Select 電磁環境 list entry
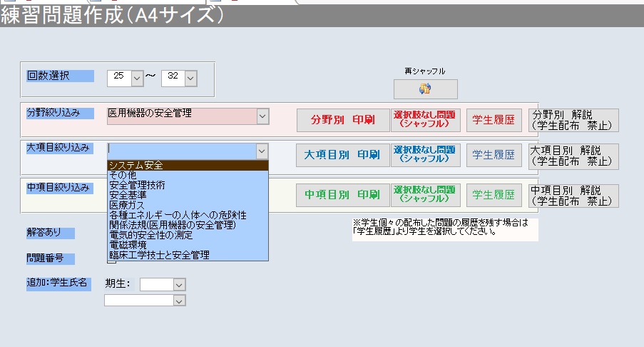The width and height of the screenshot is (644, 347). [x=188, y=245]
